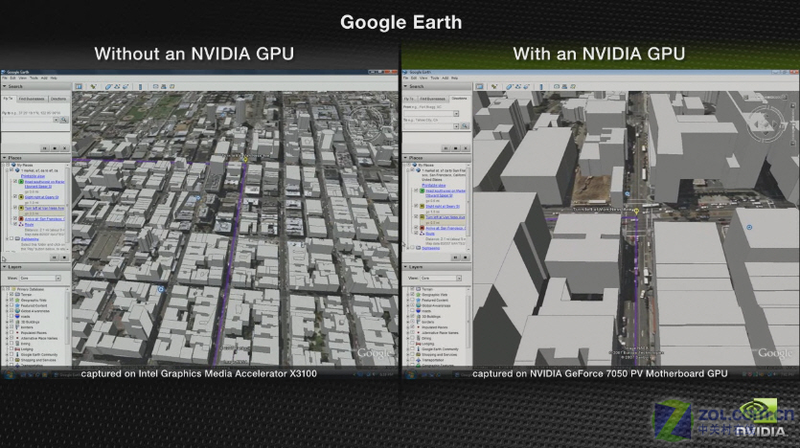Collapse Layers panel in left window
The width and height of the screenshot is (800, 448).
(4, 267)
